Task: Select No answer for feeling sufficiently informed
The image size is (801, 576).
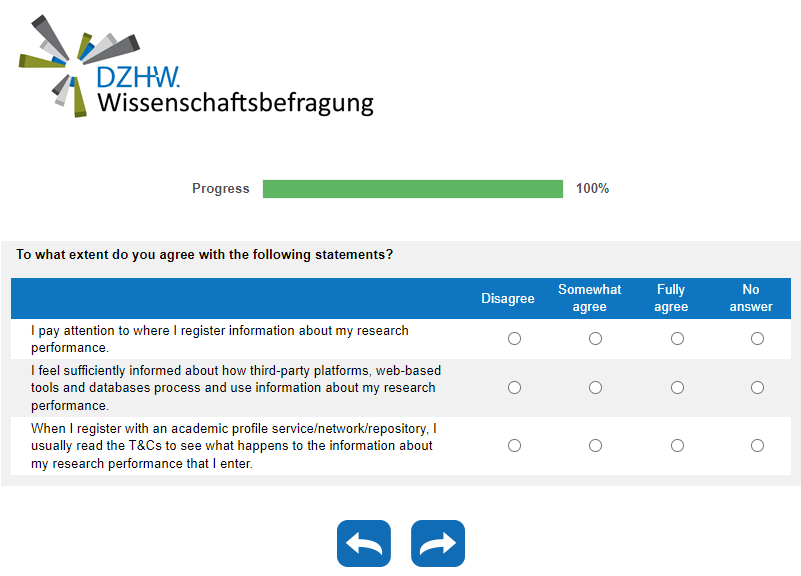Action: click(757, 387)
